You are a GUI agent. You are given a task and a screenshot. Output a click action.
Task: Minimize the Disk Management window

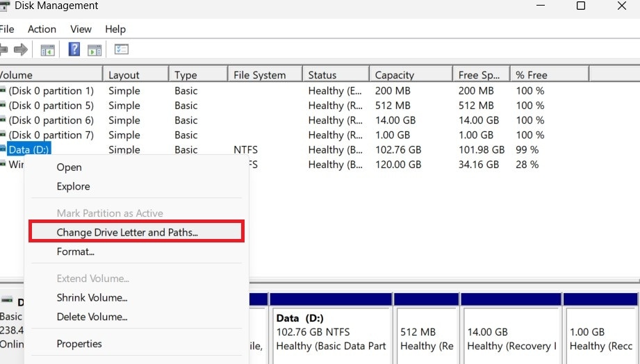pos(541,6)
